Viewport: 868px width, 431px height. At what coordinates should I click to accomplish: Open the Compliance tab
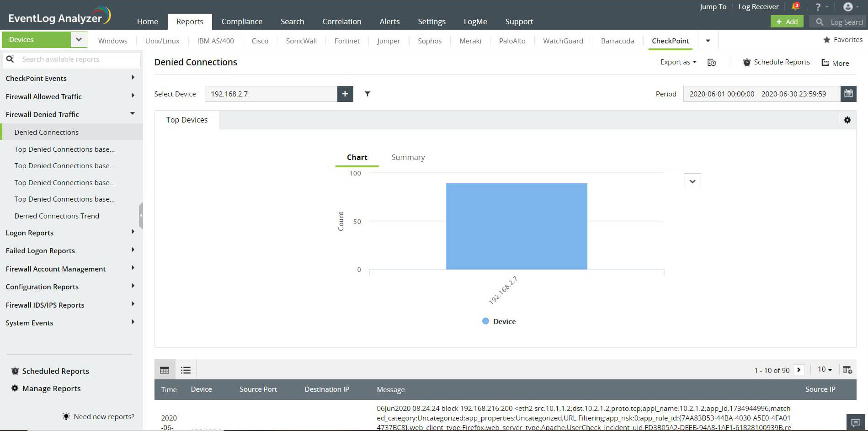[x=242, y=21]
